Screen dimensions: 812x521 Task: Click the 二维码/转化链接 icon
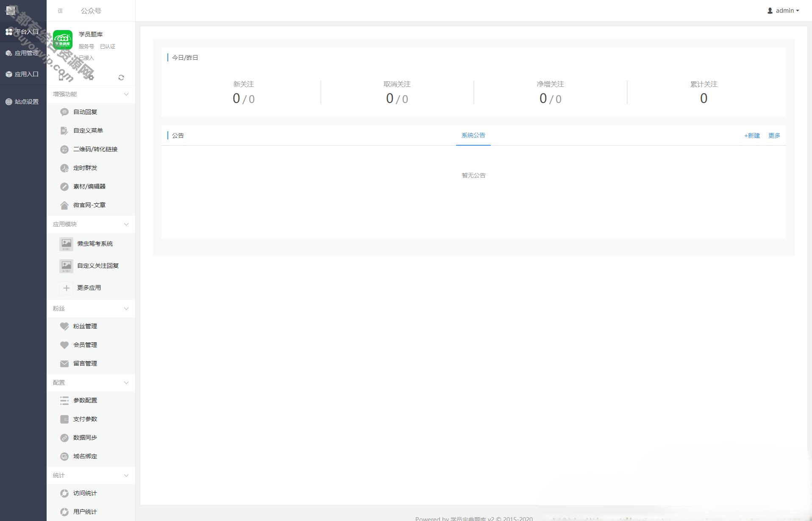click(x=64, y=149)
